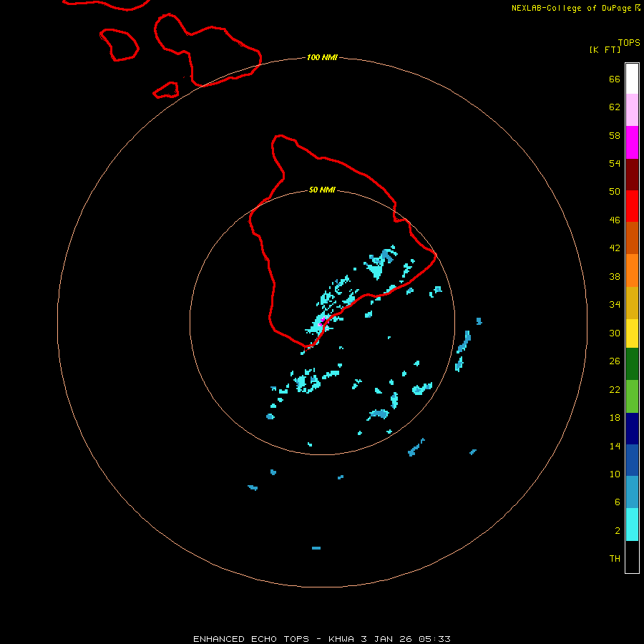644x644 pixels.
Task: Click the TH threshold label
Action: 615,558
